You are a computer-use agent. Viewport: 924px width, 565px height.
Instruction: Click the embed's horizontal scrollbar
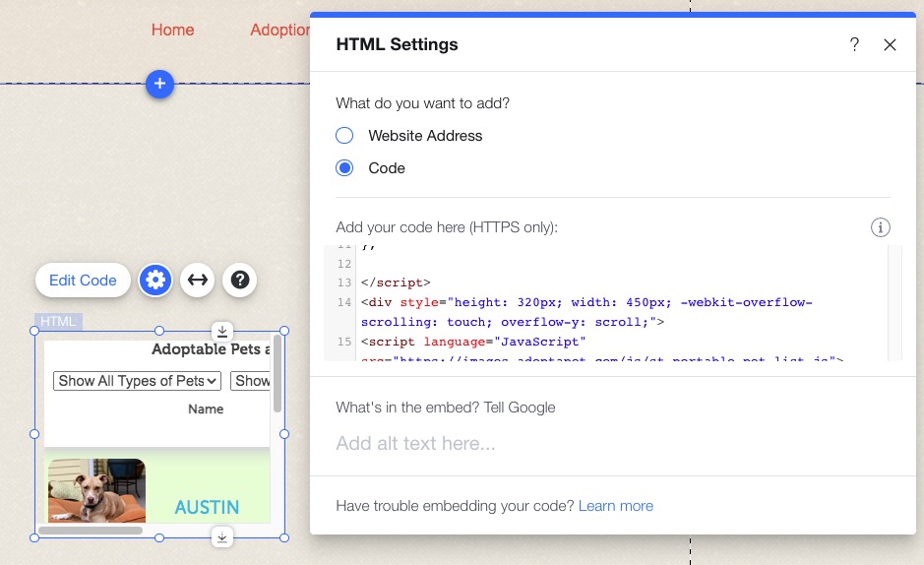coord(91,531)
